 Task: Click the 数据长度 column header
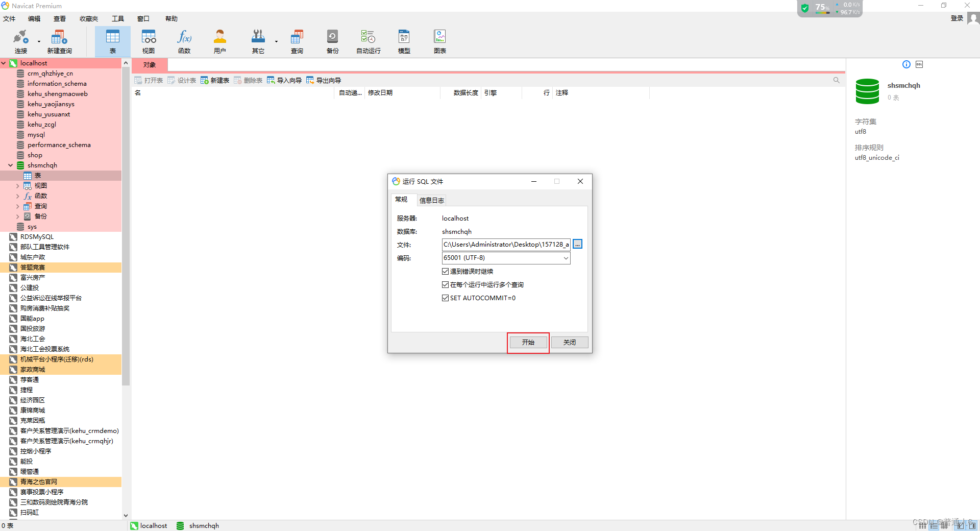point(465,93)
